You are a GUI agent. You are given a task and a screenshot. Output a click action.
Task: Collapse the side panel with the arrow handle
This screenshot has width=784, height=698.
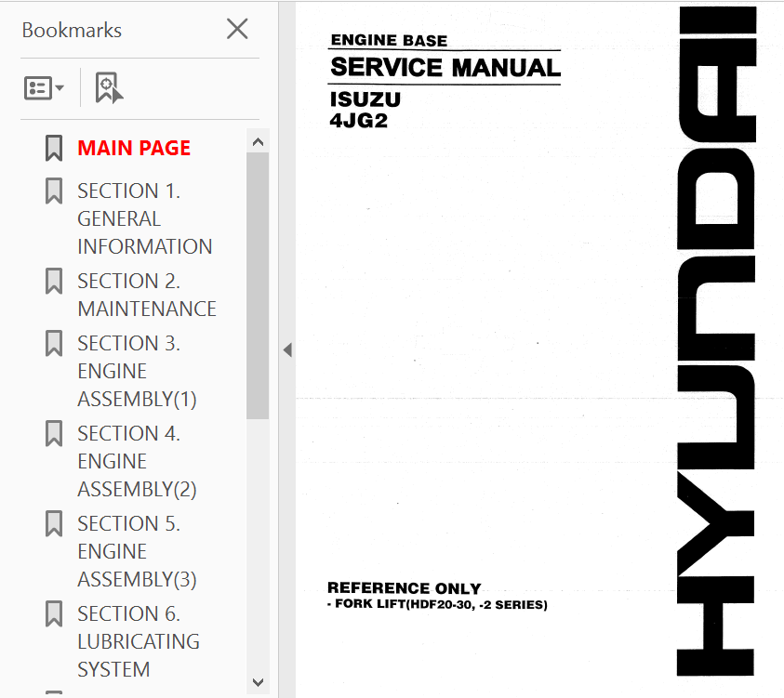pyautogui.click(x=287, y=349)
